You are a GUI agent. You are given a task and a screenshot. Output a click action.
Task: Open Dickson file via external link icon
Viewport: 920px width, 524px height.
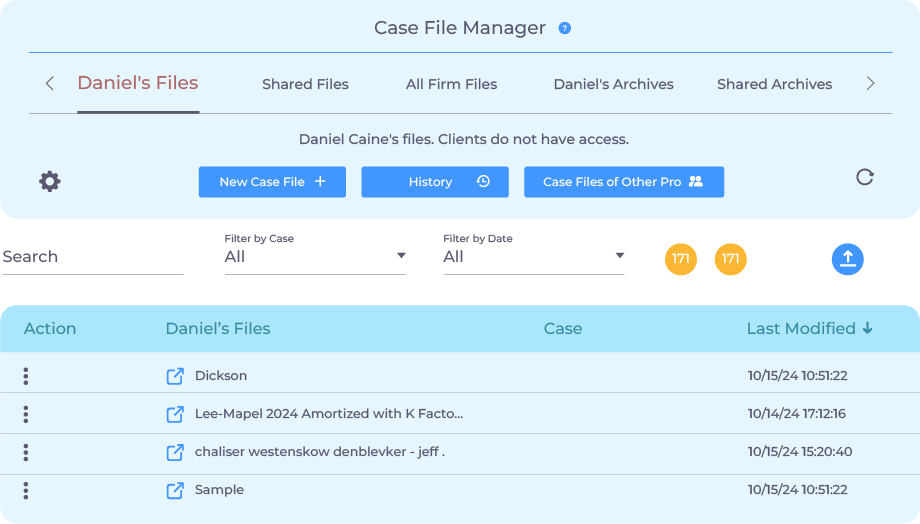coord(175,376)
